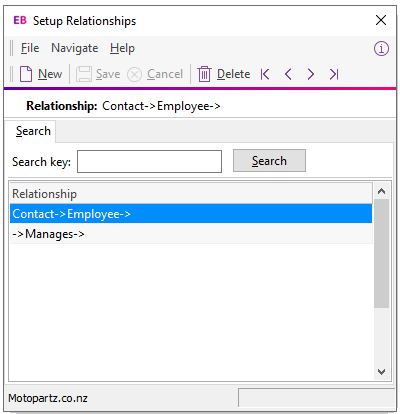The height and width of the screenshot is (414, 400).
Task: Go to first record arrow
Action: tap(265, 74)
